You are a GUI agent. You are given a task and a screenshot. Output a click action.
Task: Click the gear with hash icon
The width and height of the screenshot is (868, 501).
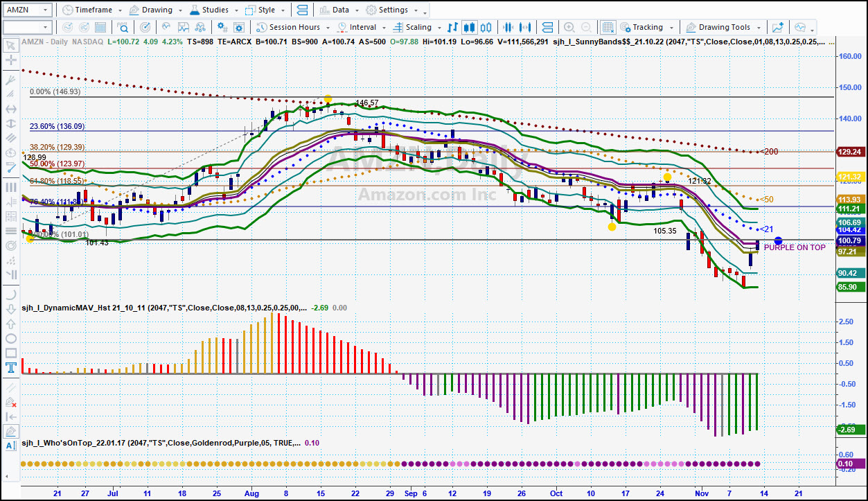[223, 28]
